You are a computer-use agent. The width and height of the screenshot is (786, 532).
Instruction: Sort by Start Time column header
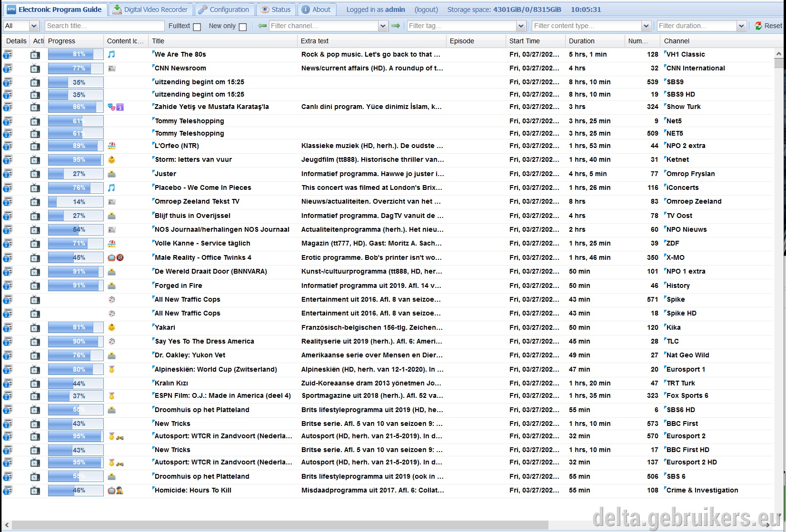[x=535, y=41]
